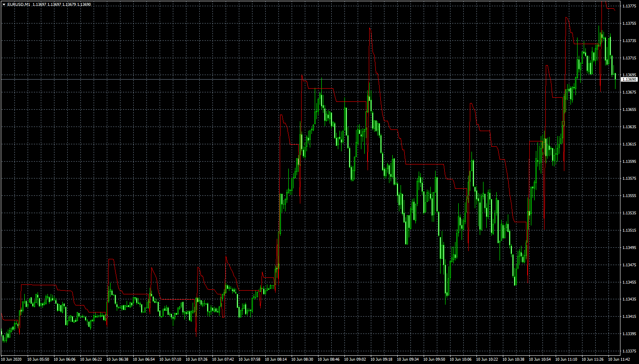The image size is (639, 364).
Task: Click the 1.13415 price axis label
Action: [629, 317]
